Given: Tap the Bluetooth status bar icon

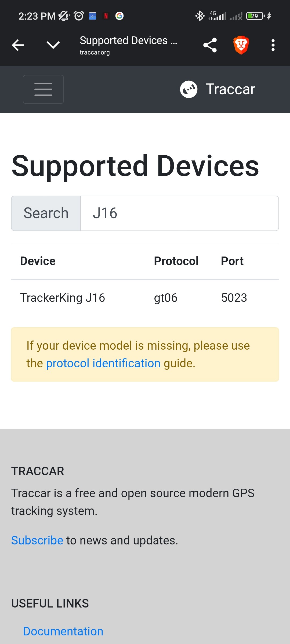Looking at the screenshot, I should 200,16.
